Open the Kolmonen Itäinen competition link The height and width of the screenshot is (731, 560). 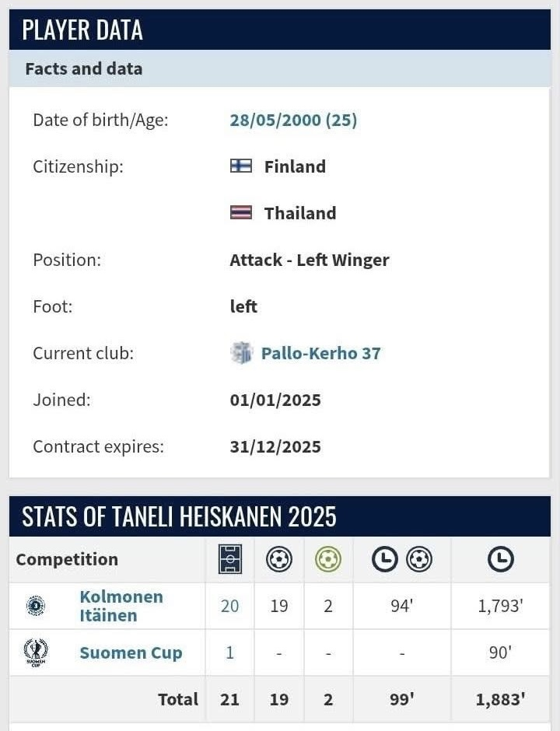121,606
